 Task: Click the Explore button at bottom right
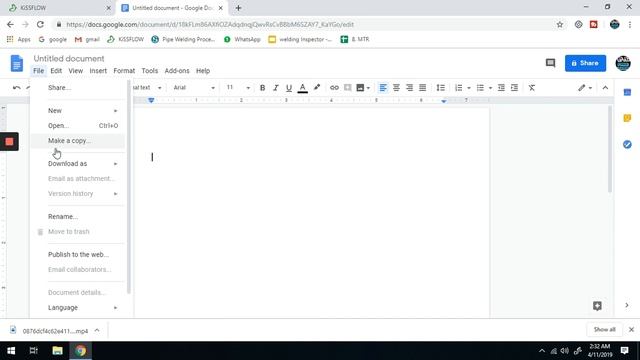597,306
